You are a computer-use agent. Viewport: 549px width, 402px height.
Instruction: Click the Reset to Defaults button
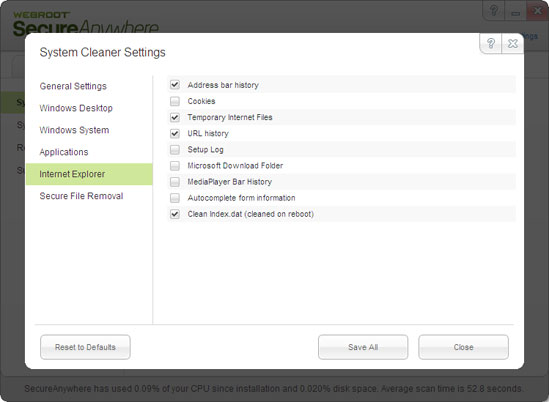click(85, 347)
